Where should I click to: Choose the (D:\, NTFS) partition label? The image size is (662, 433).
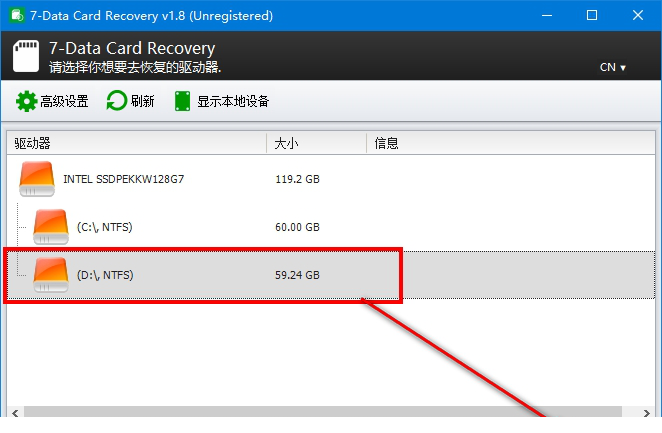coord(105,275)
